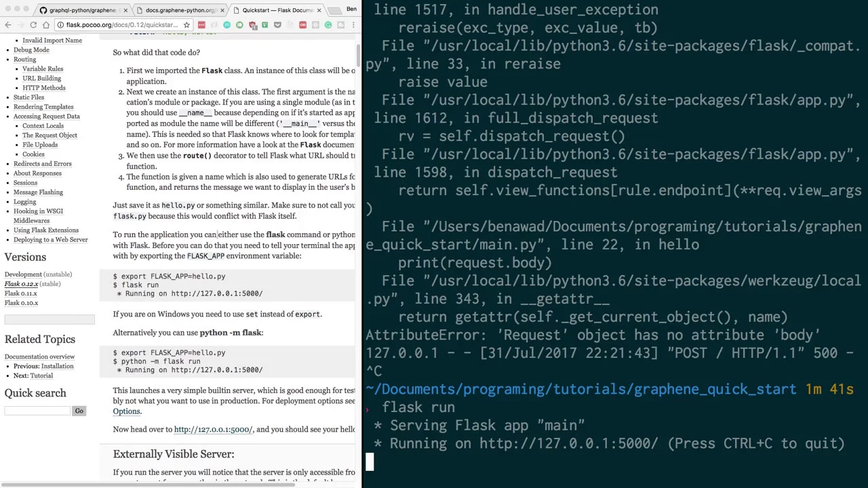Click the red shield extension with badge
The image size is (868, 488).
253,26
